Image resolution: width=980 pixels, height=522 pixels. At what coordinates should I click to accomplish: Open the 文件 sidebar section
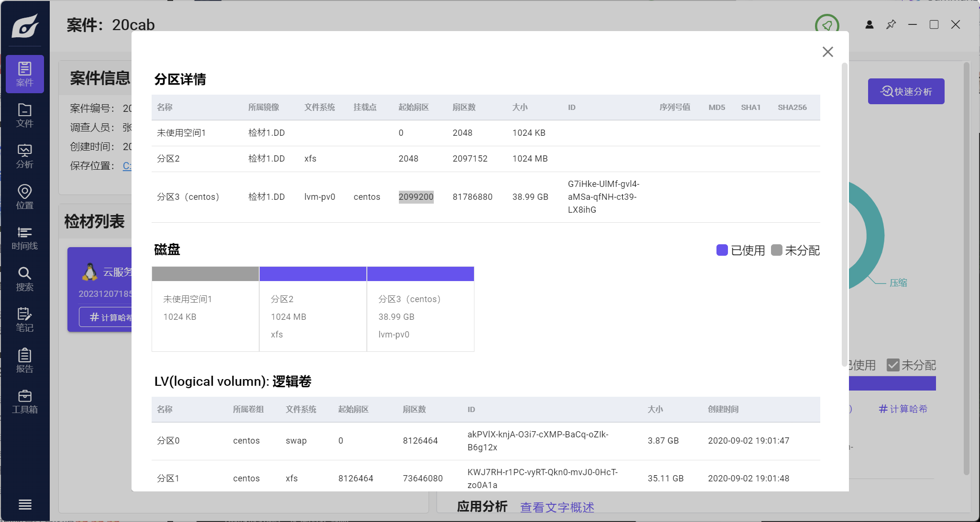[25, 115]
